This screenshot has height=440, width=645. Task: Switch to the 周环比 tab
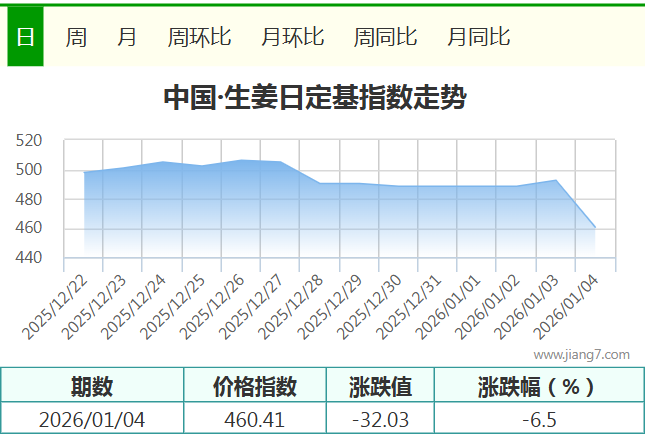coord(199,37)
